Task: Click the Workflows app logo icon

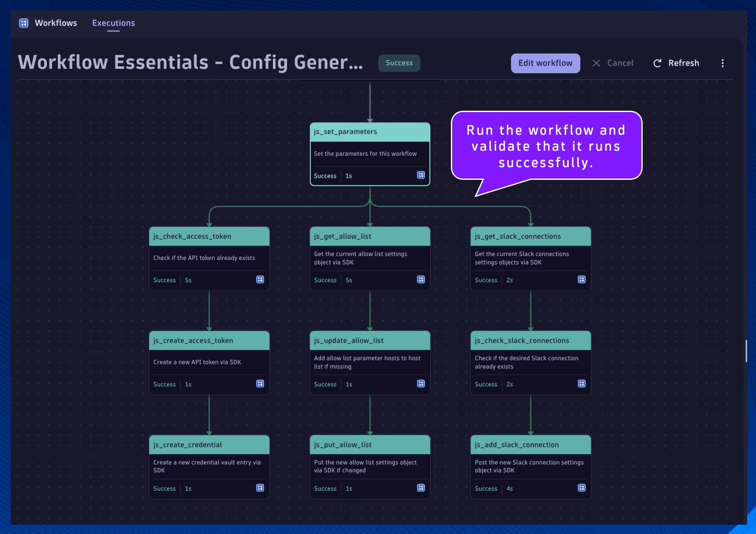Action: [x=24, y=23]
